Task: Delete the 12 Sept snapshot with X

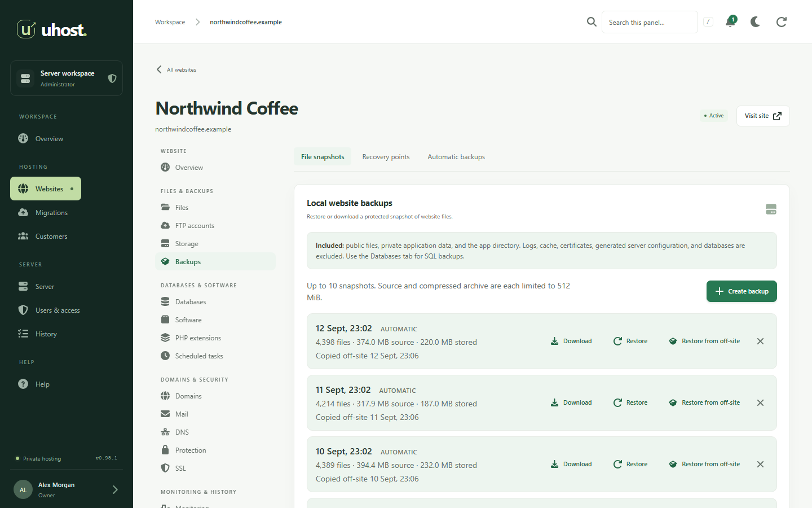Action: [x=760, y=341]
